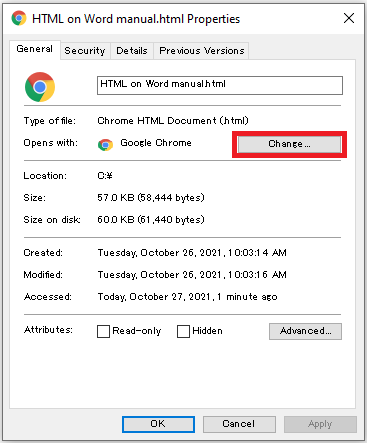Screen dimensions: 367x443
Task: Click the 'Chrome HTML Document (.html)' text
Action: pyautogui.click(x=173, y=121)
